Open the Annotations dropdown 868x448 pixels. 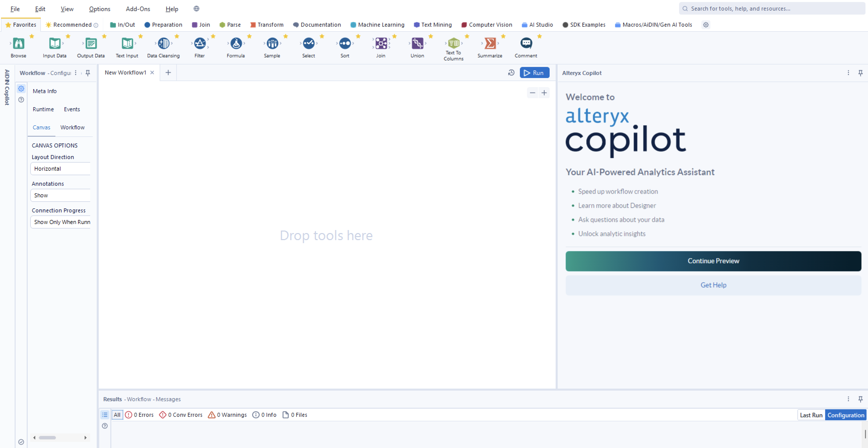60,195
